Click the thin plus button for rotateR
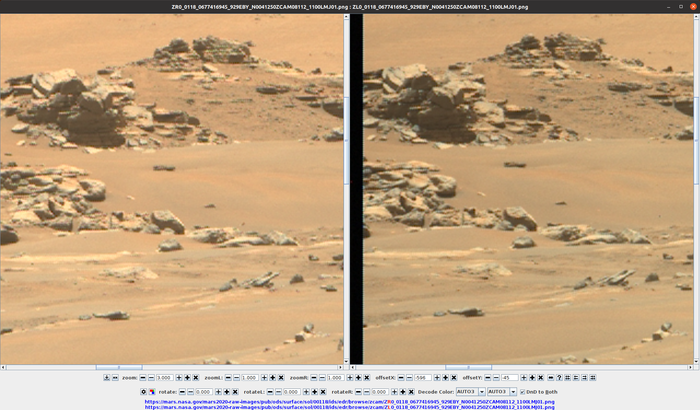This screenshot has height=410, width=700. click(x=394, y=392)
